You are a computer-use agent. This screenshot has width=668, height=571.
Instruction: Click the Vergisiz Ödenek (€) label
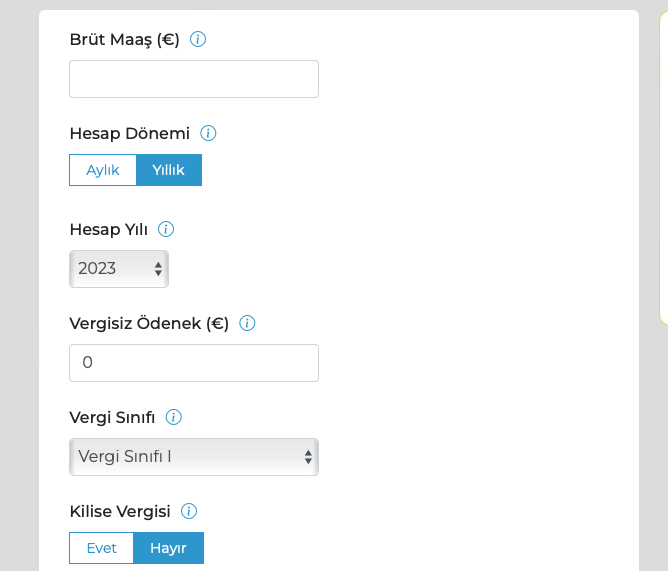click(x=149, y=324)
